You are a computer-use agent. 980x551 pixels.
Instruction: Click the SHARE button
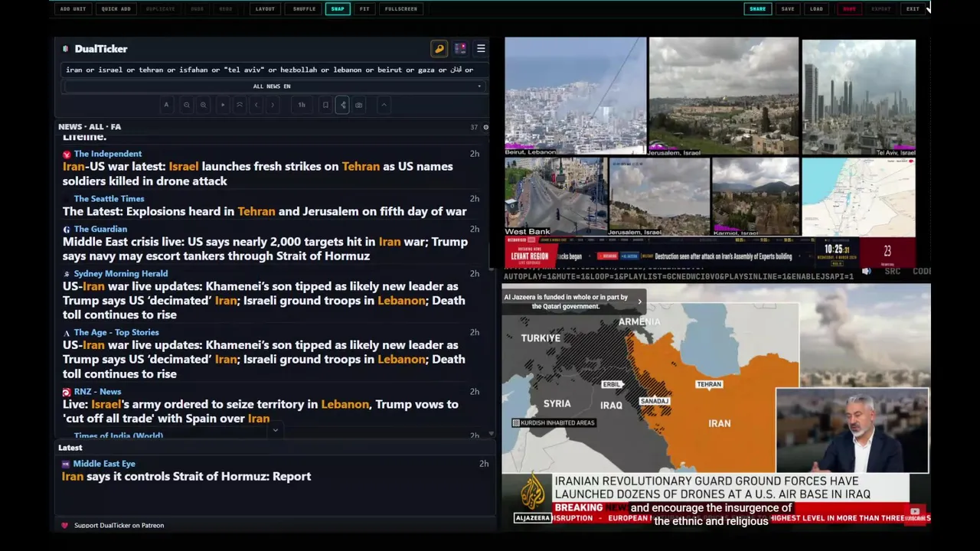(x=757, y=8)
